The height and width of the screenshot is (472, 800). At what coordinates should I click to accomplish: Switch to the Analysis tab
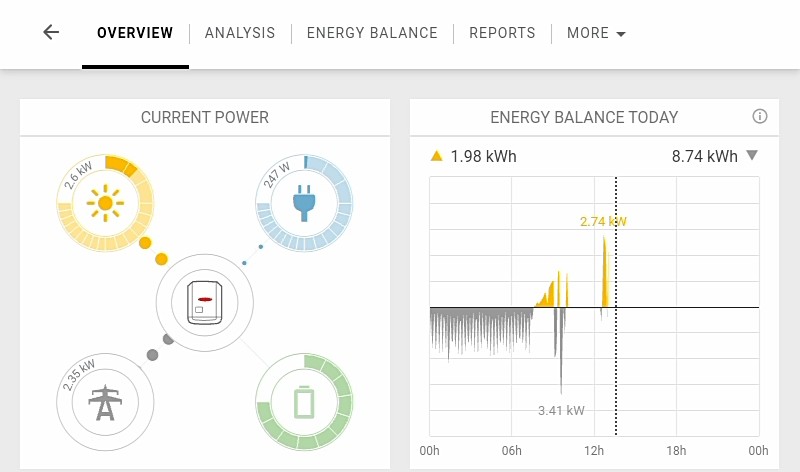pyautogui.click(x=240, y=33)
